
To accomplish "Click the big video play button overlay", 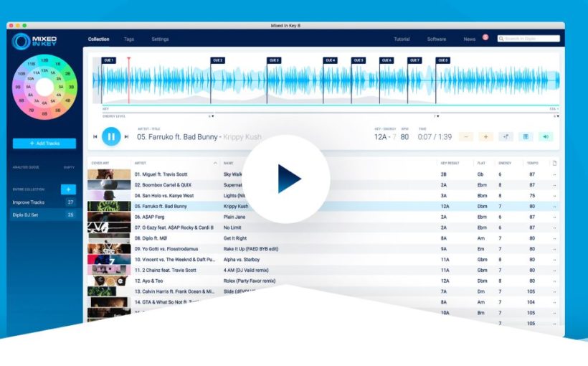I will pos(286,179).
